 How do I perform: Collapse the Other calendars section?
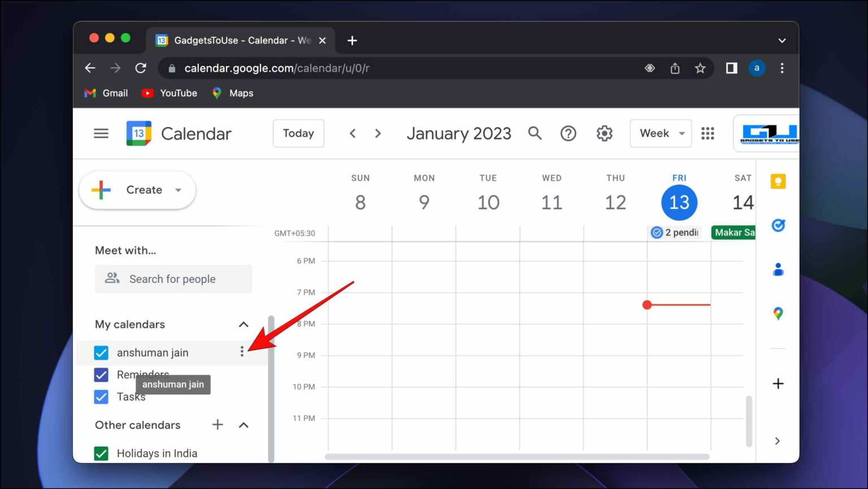click(244, 425)
